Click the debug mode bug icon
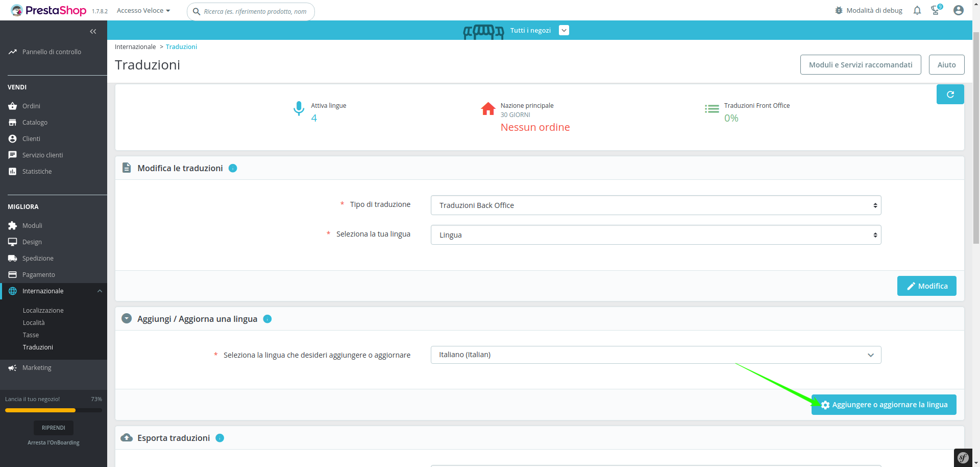Image resolution: width=980 pixels, height=467 pixels. (x=839, y=10)
